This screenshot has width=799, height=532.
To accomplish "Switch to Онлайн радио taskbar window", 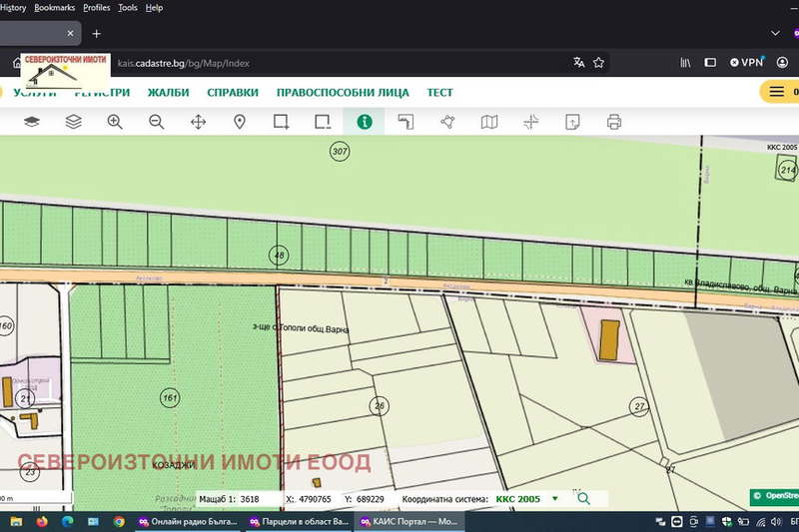I will tap(187, 521).
